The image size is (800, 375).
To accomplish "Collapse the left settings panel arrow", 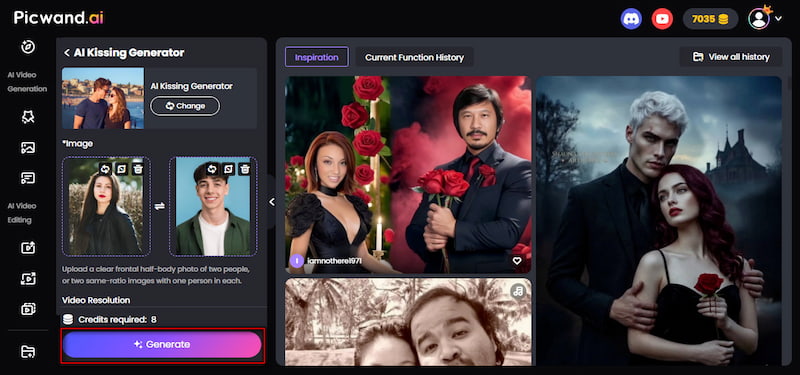I will point(271,202).
